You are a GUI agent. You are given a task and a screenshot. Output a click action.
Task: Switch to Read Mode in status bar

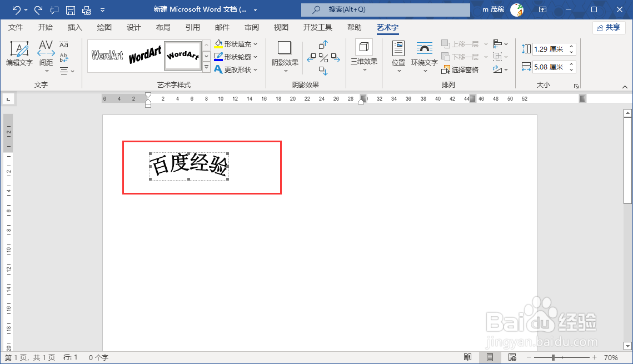468,357
